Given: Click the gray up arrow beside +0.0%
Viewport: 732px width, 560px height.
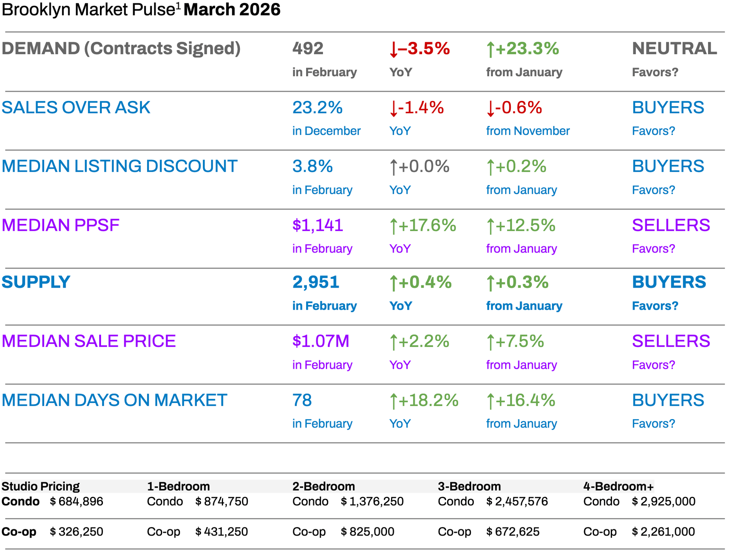Looking at the screenshot, I should [x=393, y=167].
